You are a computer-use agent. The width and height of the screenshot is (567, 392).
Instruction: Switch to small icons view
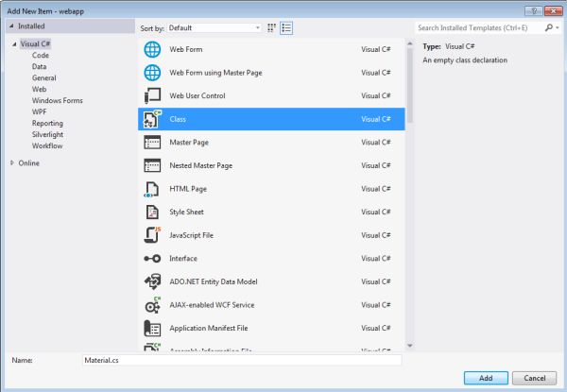point(271,27)
